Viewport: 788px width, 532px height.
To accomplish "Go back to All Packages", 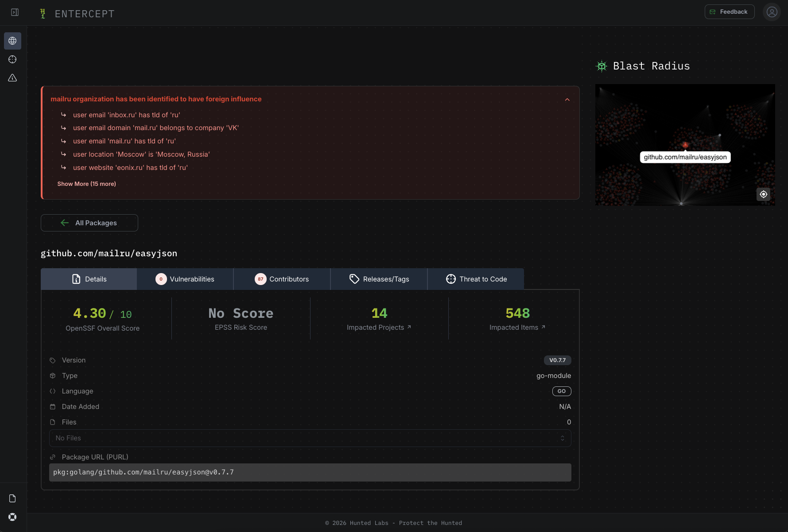I will (x=89, y=223).
